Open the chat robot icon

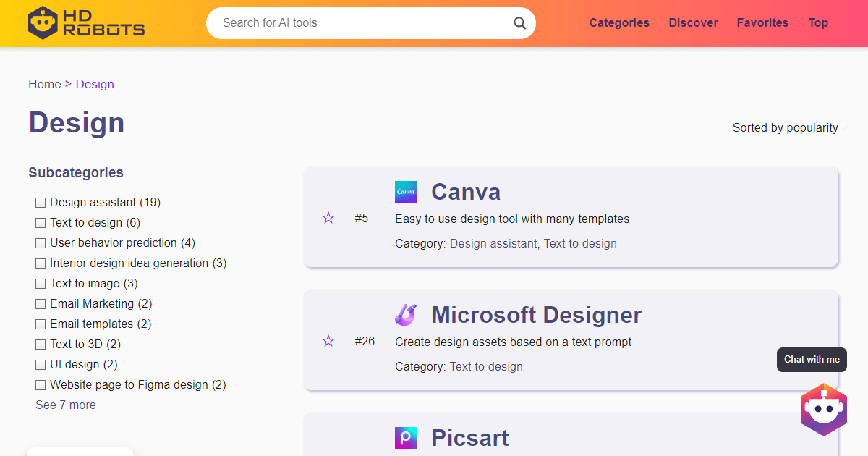pos(823,410)
